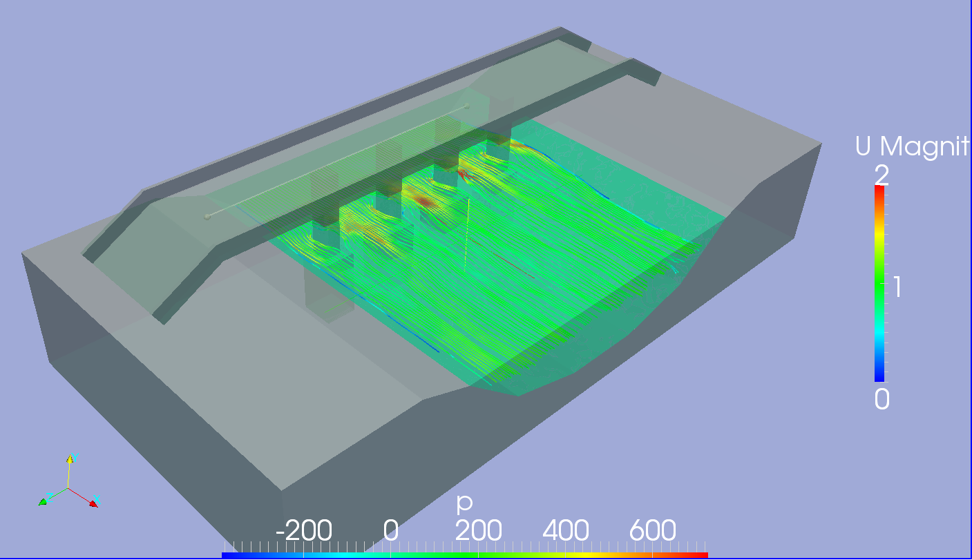Click the '200' pressure legend label
The height and width of the screenshot is (560, 972).
point(478,531)
